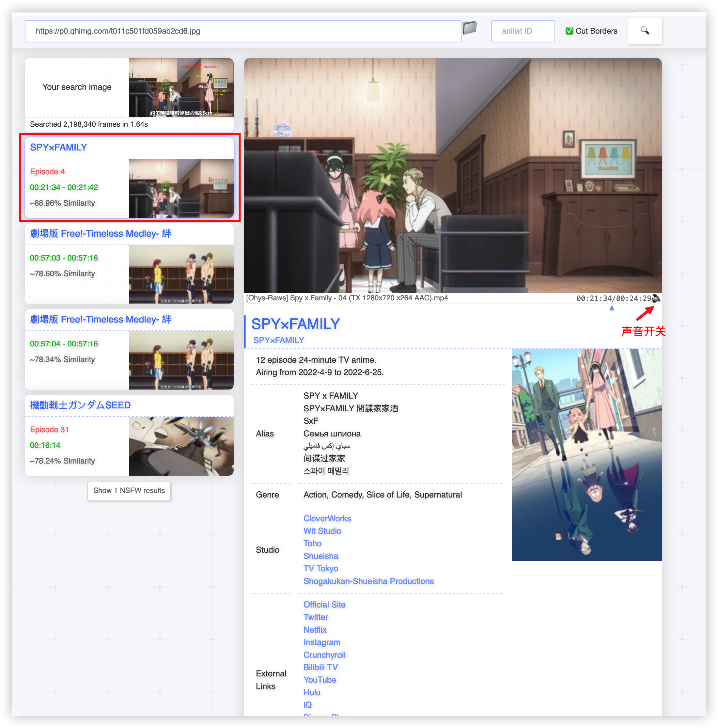Select the SPY×FAMILY Episode 4 result
This screenshot has height=728, width=718.
[x=129, y=178]
